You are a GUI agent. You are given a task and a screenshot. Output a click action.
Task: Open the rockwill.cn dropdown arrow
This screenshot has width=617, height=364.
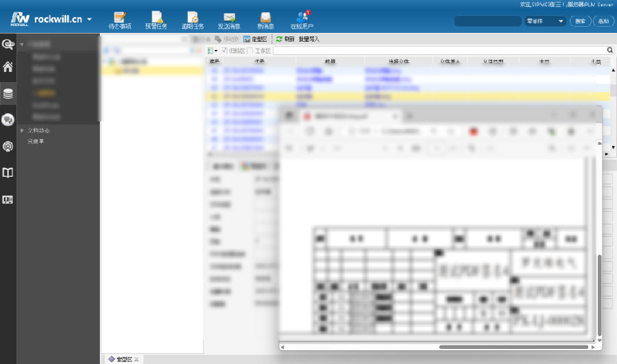point(89,19)
